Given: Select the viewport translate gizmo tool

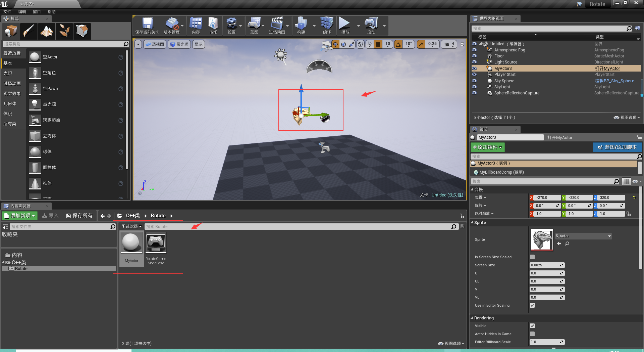Looking at the screenshot, I should pyautogui.click(x=335, y=44).
